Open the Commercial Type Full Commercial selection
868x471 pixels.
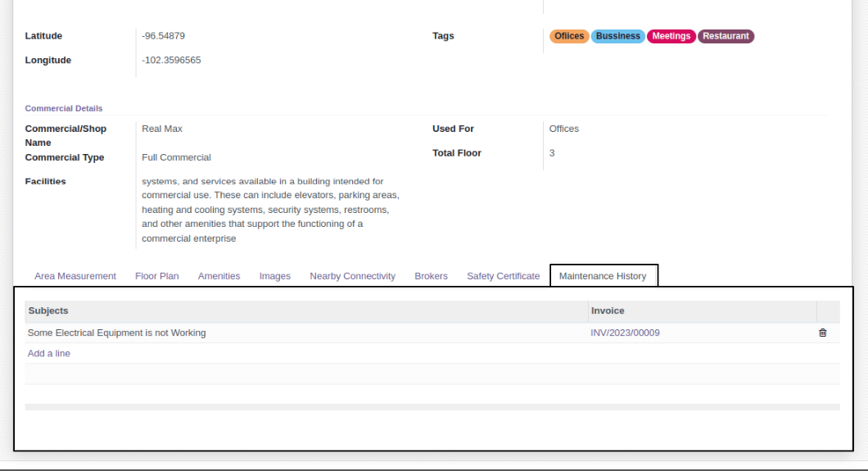click(x=270, y=157)
